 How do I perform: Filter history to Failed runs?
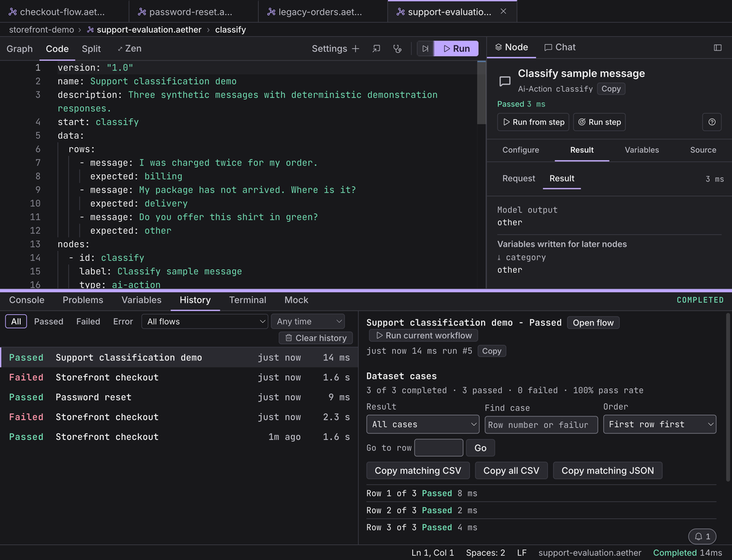pos(87,321)
